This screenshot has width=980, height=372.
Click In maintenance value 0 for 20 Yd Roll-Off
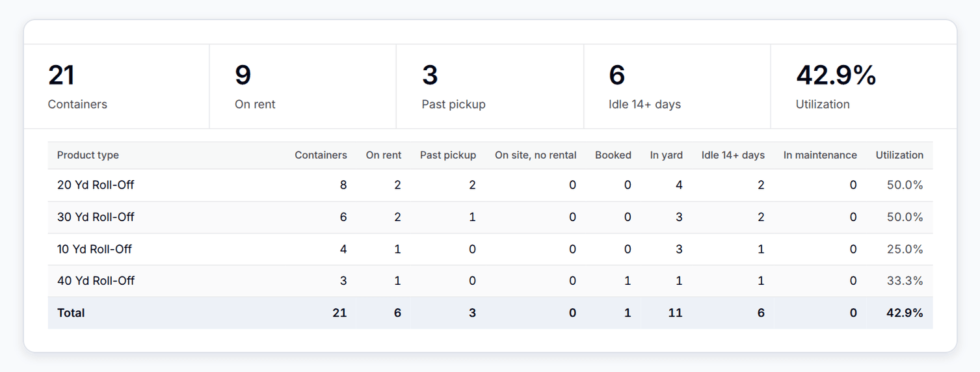pos(853,185)
